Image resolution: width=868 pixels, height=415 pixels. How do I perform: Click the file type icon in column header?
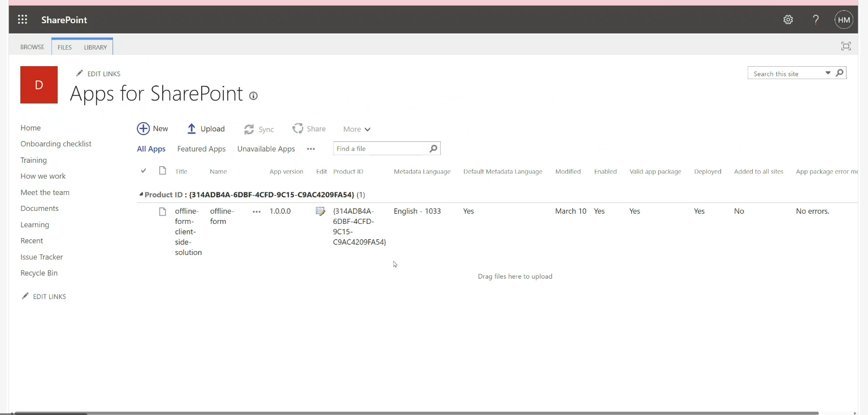163,171
